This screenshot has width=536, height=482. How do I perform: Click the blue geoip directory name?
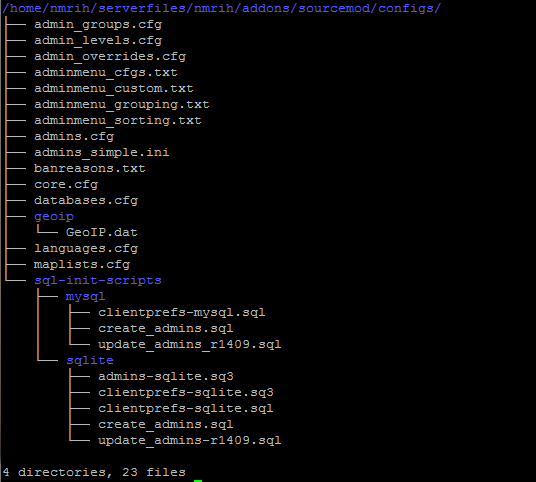[54, 217]
